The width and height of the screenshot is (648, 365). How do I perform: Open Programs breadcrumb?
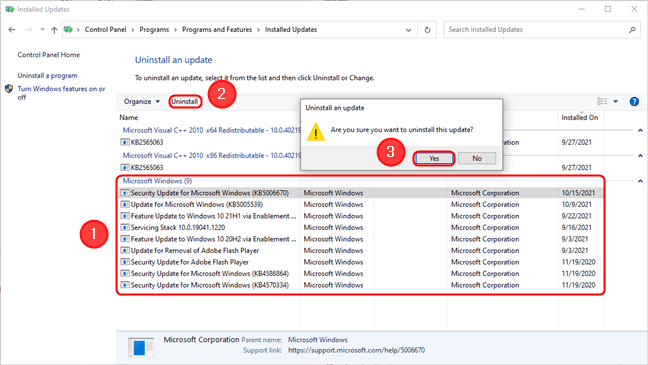pyautogui.click(x=154, y=29)
